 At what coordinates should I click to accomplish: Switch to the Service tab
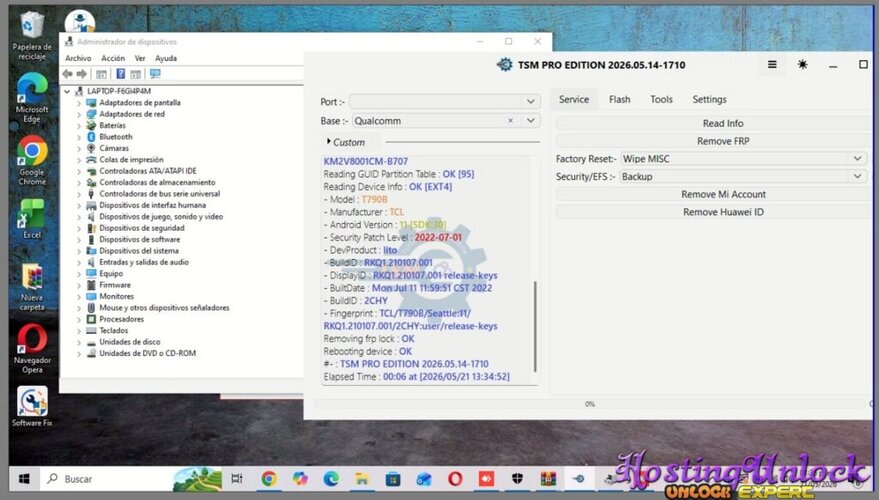tap(573, 99)
